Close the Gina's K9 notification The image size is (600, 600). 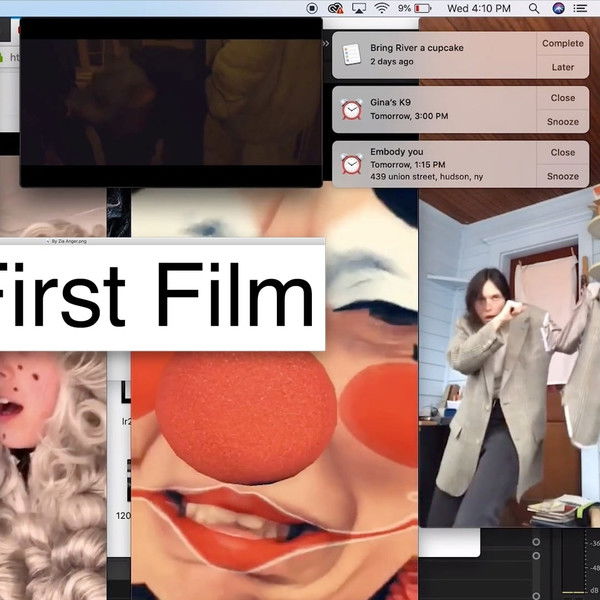click(x=562, y=98)
